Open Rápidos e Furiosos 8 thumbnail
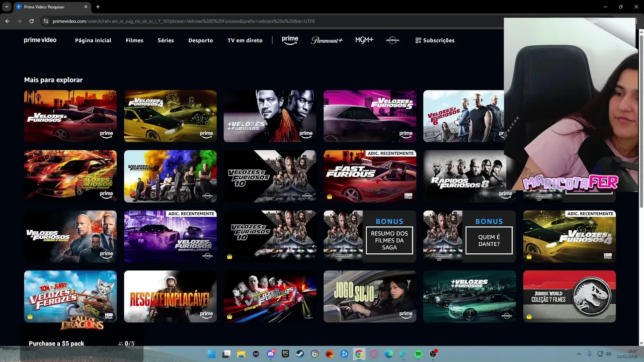This screenshot has width=644, height=362. [469, 176]
